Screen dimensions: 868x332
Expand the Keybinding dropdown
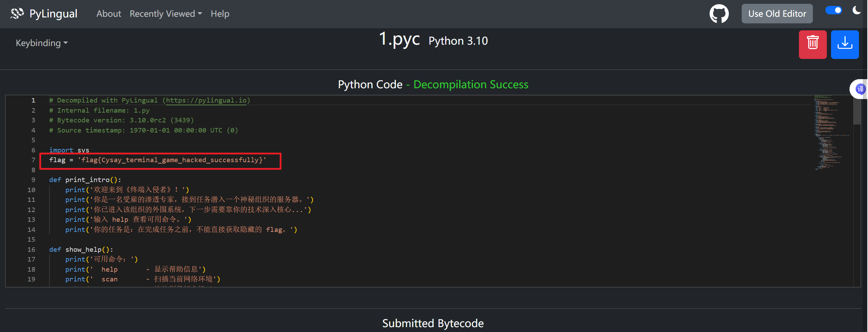pos(42,43)
